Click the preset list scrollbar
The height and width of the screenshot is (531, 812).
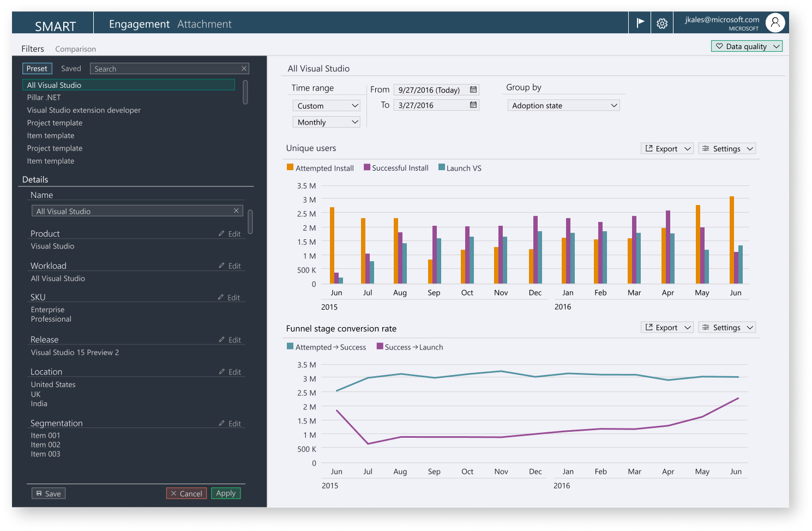pos(245,92)
